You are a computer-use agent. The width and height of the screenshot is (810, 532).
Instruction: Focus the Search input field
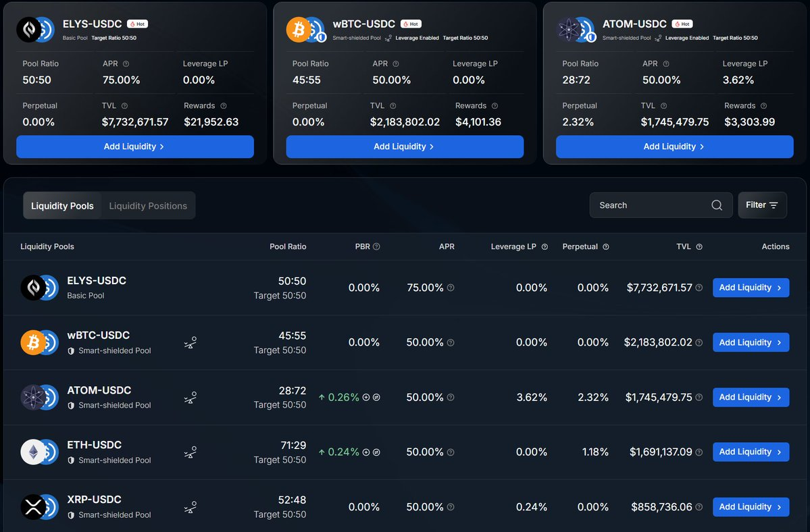point(661,205)
